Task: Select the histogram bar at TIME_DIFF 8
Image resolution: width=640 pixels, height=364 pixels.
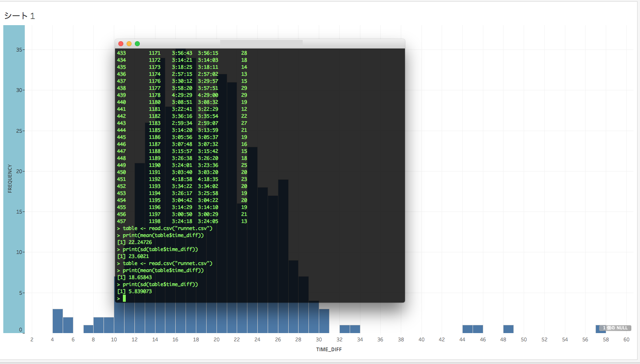Action: pos(99,325)
